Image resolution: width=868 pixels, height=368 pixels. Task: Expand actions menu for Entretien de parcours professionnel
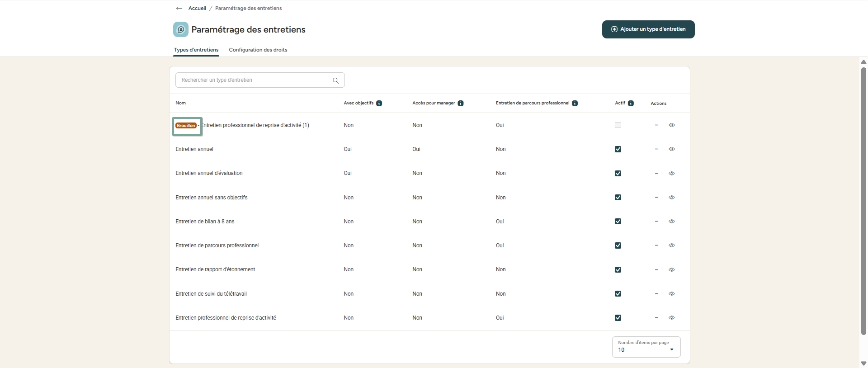(x=656, y=245)
